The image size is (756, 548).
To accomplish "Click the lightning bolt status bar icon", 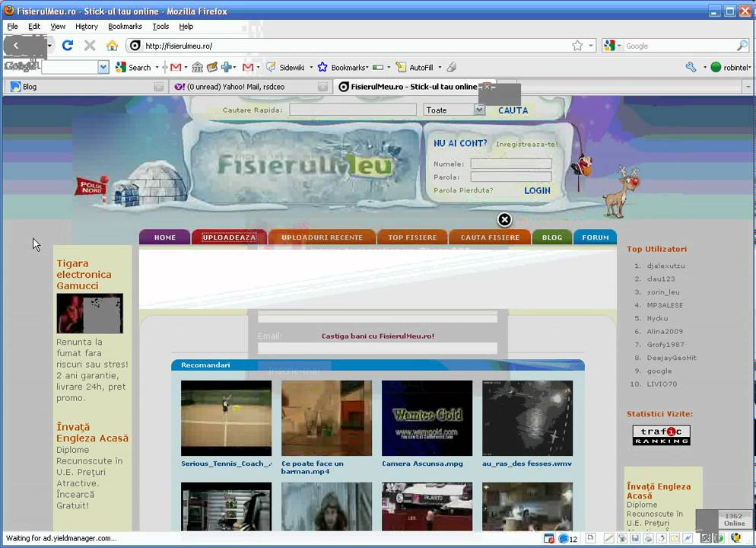I will click(x=687, y=538).
